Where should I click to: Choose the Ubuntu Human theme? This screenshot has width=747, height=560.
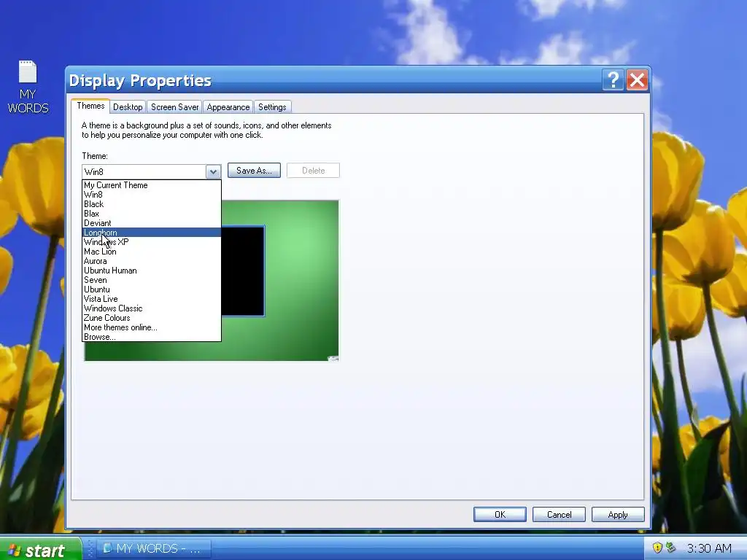(x=152, y=271)
